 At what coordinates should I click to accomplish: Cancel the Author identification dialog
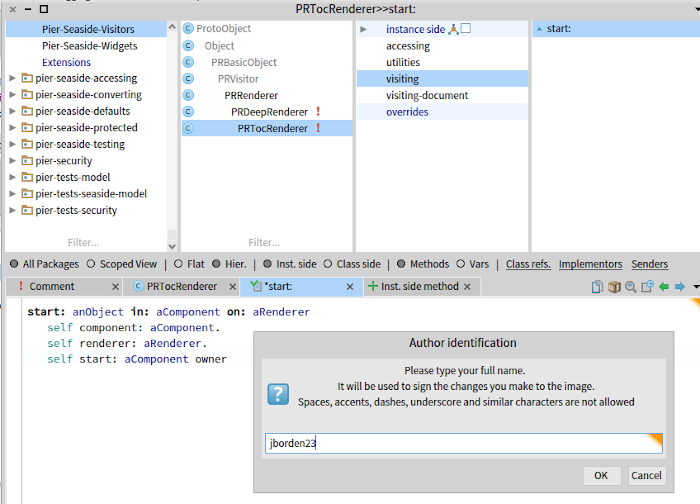click(646, 475)
